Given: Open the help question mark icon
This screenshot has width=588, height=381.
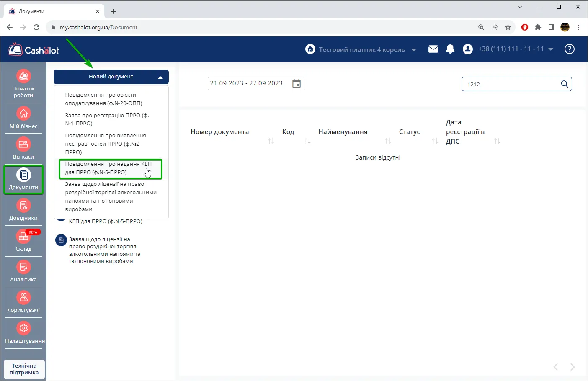Looking at the screenshot, I should coord(570,49).
